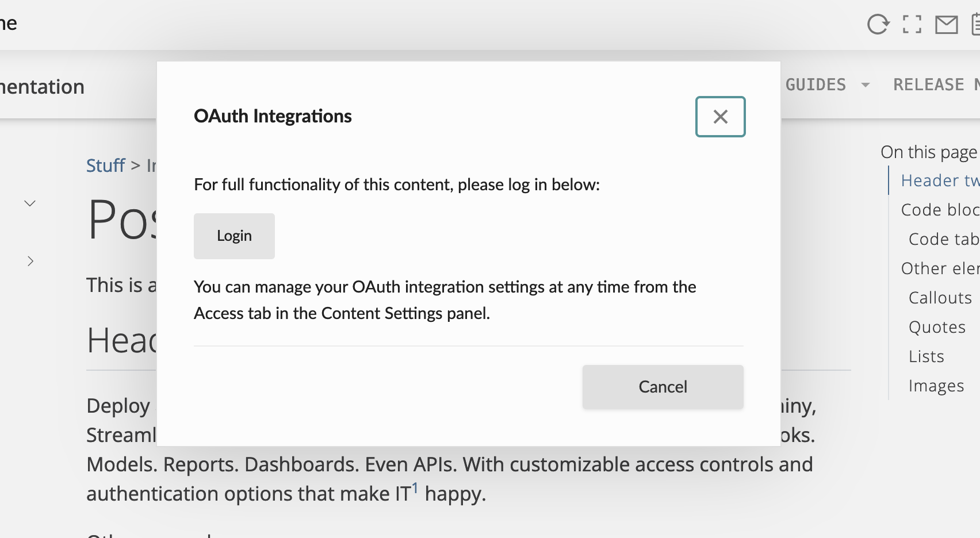Click the Login button
The image size is (980, 538).
coord(234,236)
